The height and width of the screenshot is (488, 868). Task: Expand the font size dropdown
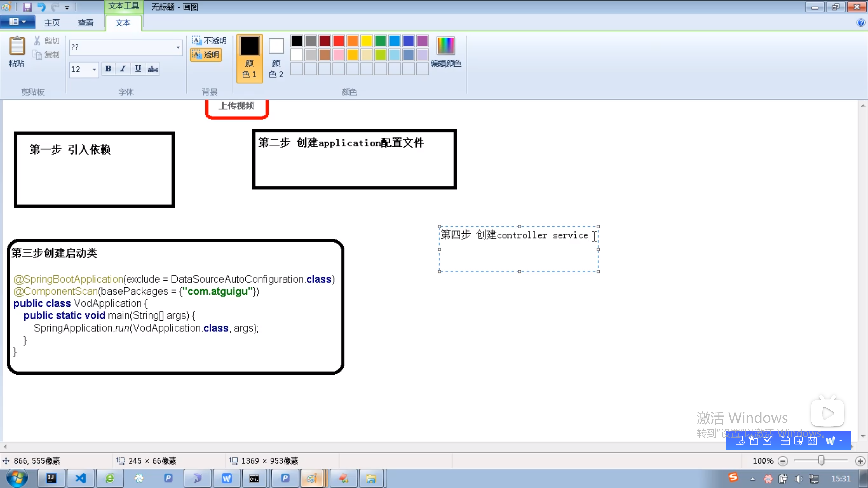pos(94,69)
